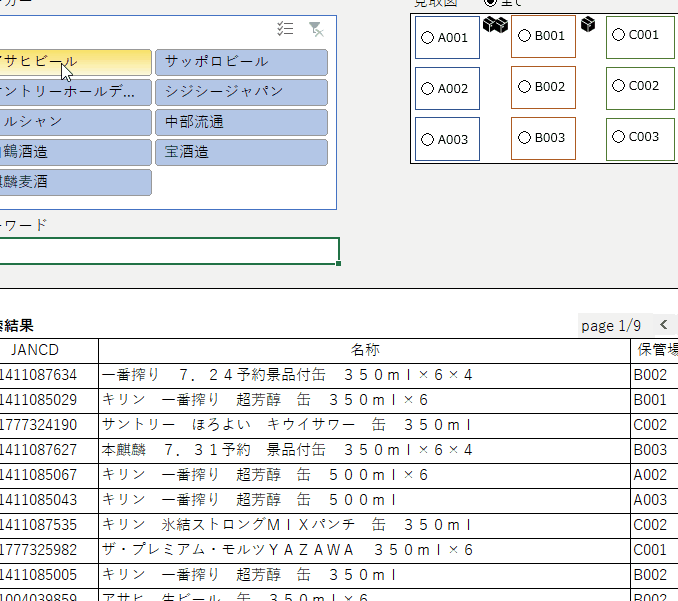Click storage cell B003
678x601 pixels.
click(655, 451)
